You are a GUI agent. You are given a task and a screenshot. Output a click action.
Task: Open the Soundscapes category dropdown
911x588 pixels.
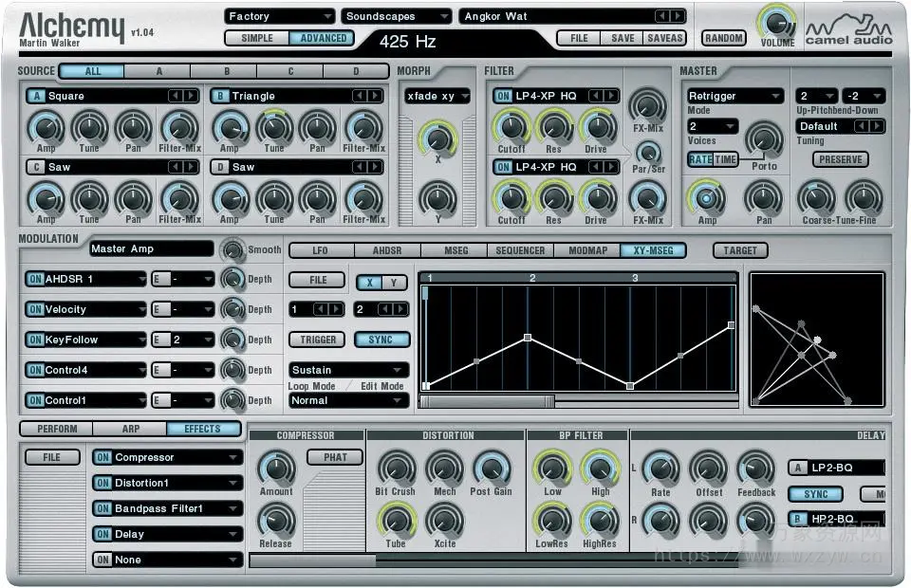click(x=396, y=16)
